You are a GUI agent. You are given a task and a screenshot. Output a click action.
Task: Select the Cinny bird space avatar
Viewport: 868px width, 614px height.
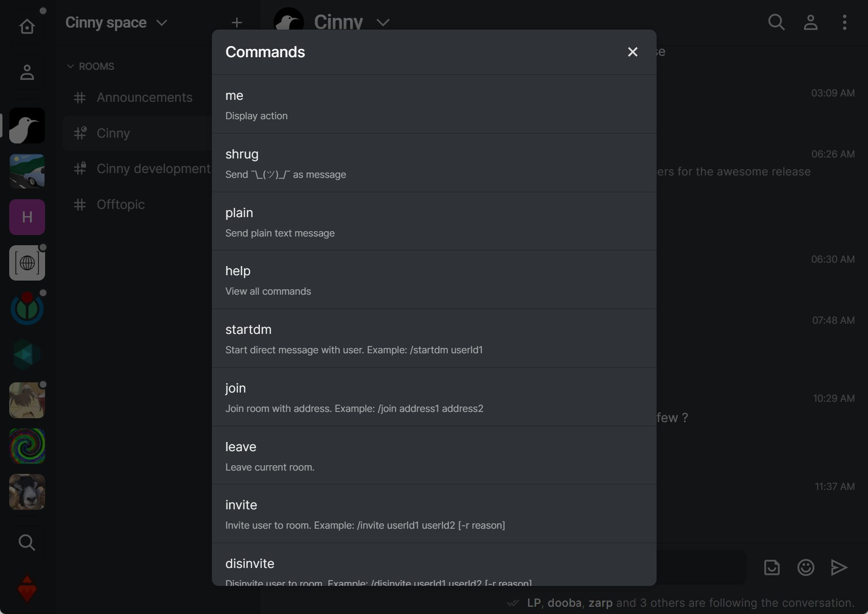coord(27,126)
